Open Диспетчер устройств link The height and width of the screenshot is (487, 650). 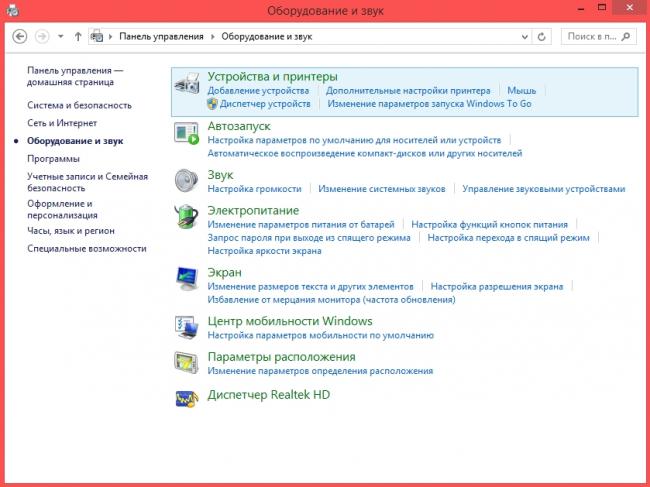[265, 104]
